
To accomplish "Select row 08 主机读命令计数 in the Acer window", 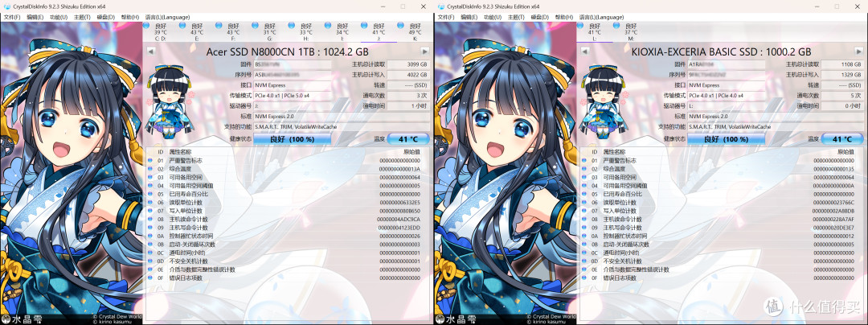I will pyautogui.click(x=288, y=220).
